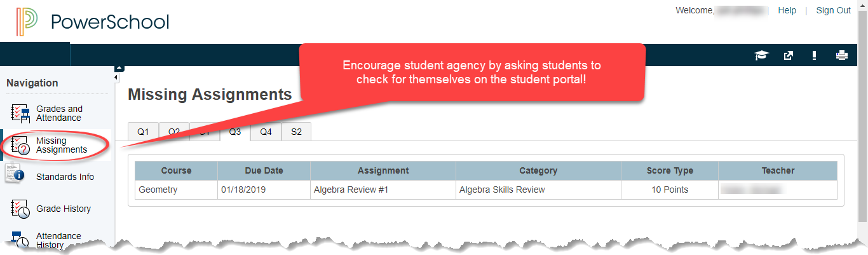Open Grades and Attendance icon in navigation

(21, 114)
